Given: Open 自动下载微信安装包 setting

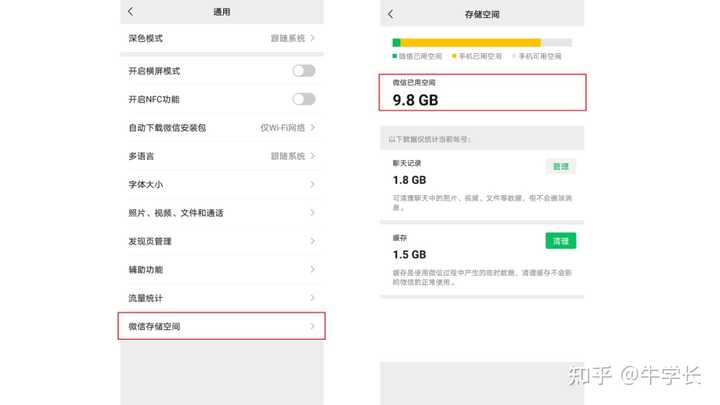Looking at the screenshot, I should (x=222, y=128).
